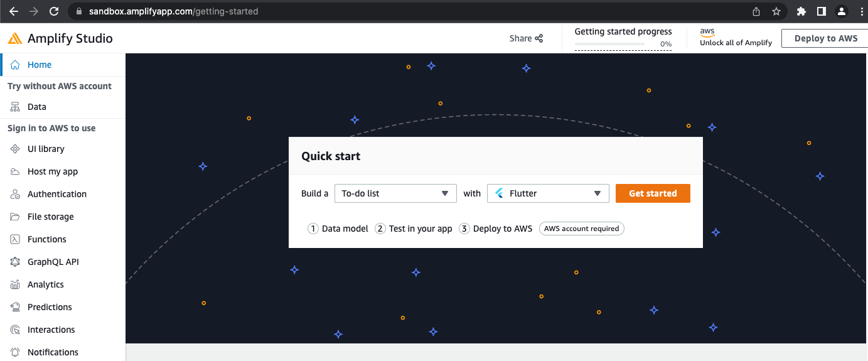Click the Share link in header
Viewport: 868px width, 361px height.
[x=526, y=38]
